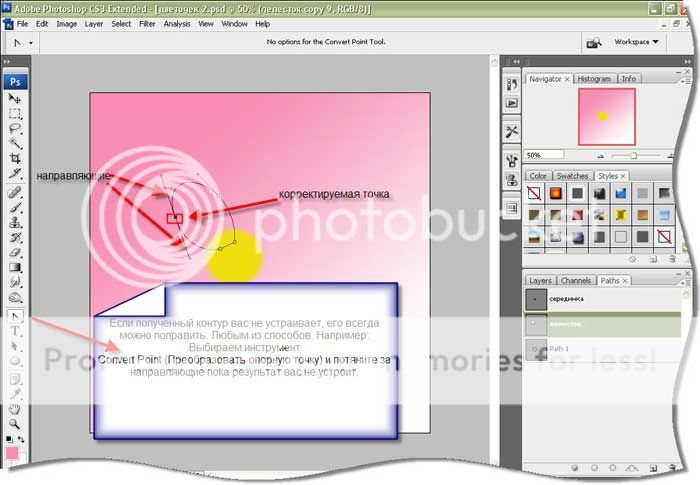Select the Lasso tool
Viewport: 700px width, 485px height.
15,129
